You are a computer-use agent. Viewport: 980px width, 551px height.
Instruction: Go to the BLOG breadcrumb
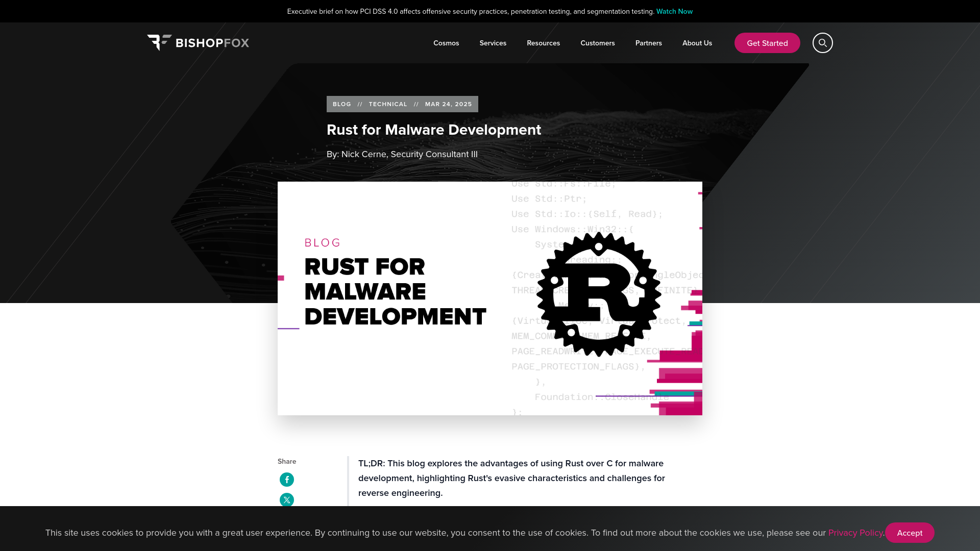(x=342, y=104)
